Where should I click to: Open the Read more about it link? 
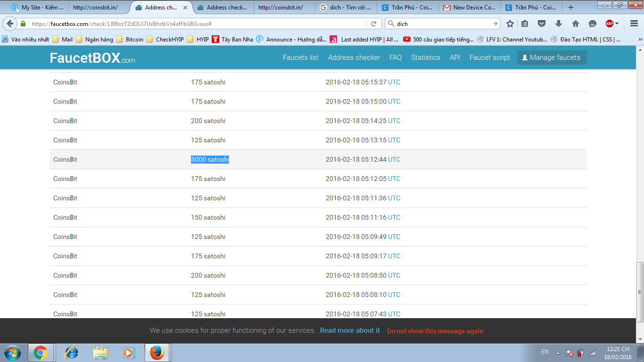(350, 330)
